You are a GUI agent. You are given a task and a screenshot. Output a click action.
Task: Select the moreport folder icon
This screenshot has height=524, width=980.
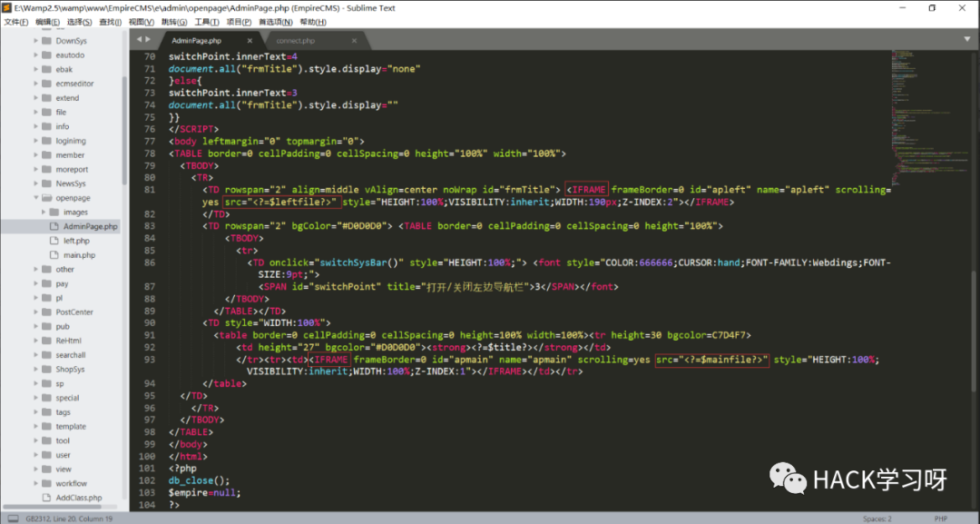coord(46,169)
